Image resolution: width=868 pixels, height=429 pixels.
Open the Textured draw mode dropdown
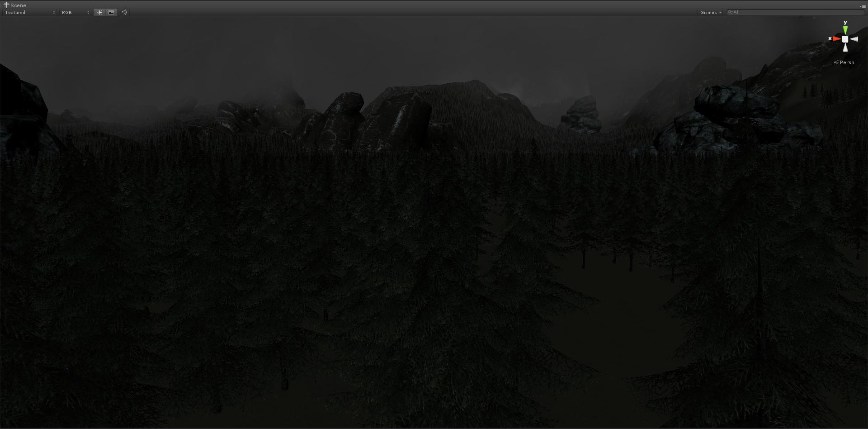[x=30, y=12]
